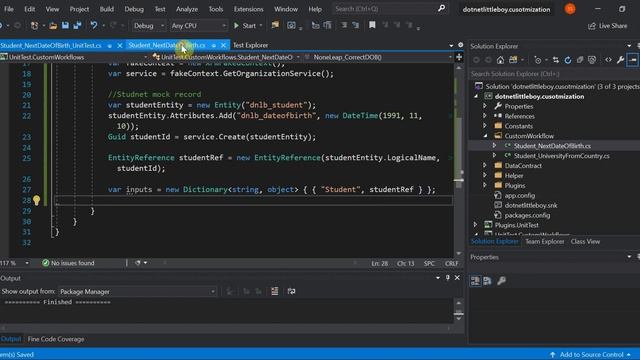Open the Fine Code Coverage tab
The width and height of the screenshot is (640, 360).
pyautogui.click(x=56, y=339)
